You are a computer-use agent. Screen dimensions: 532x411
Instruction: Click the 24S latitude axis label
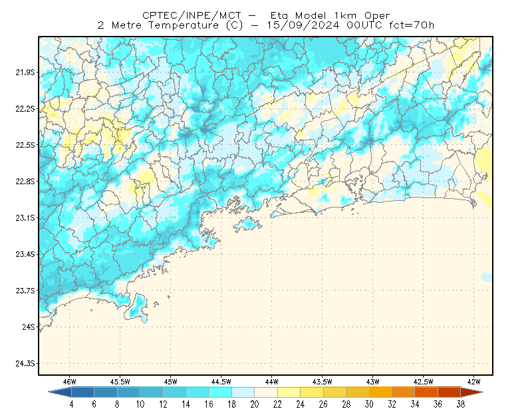point(29,327)
